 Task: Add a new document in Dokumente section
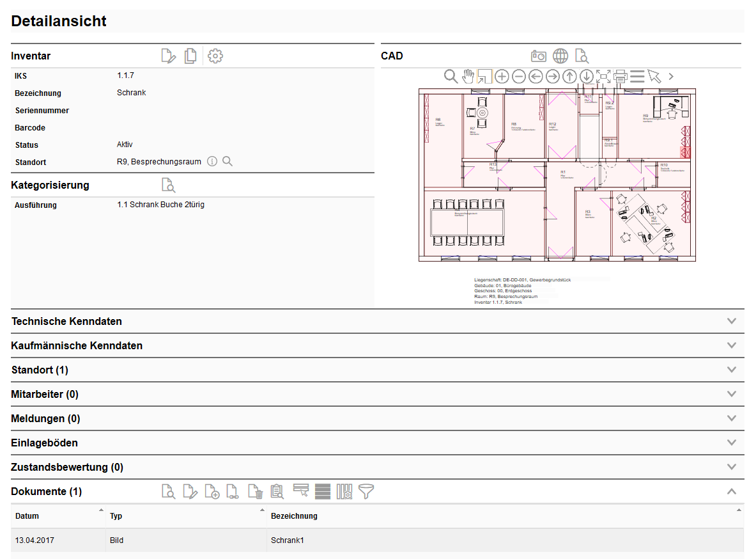212,491
